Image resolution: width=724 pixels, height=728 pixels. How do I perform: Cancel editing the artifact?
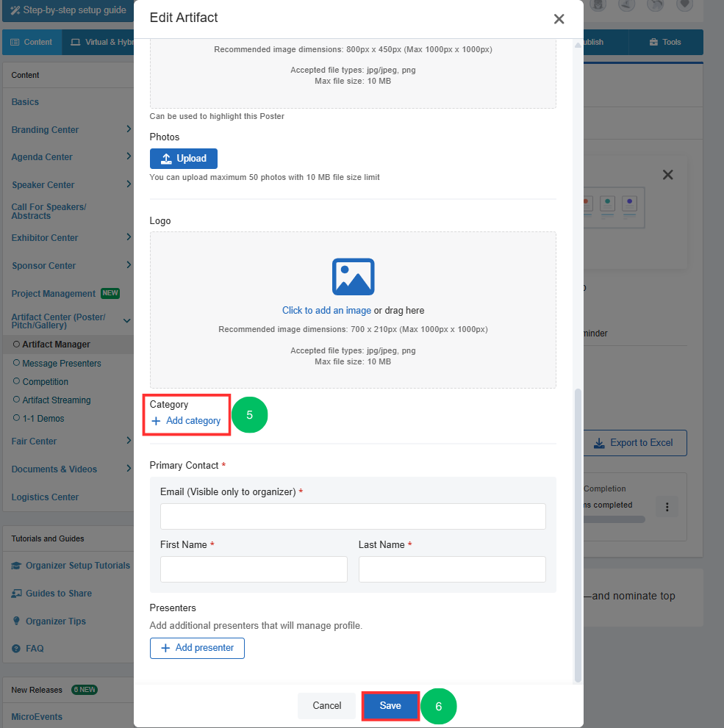pyautogui.click(x=326, y=706)
